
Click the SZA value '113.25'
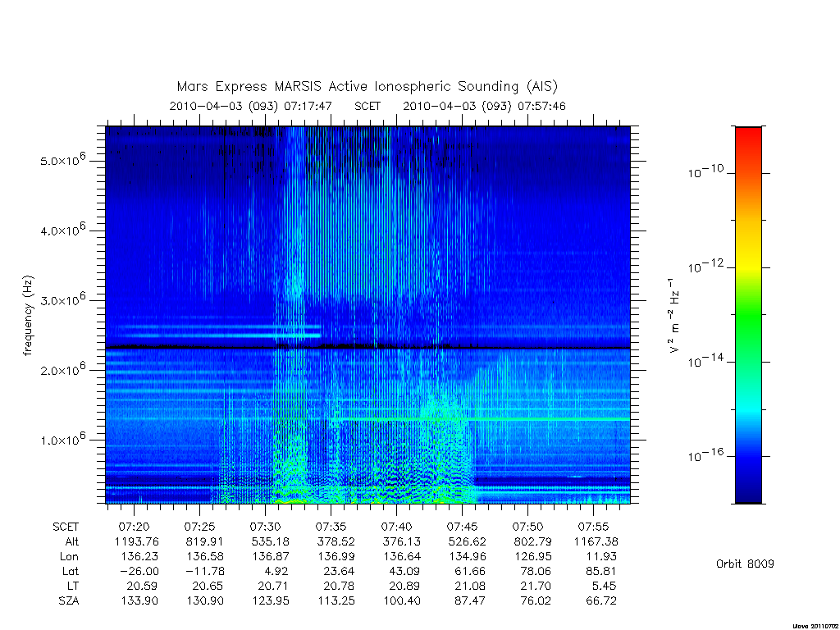tap(336, 600)
